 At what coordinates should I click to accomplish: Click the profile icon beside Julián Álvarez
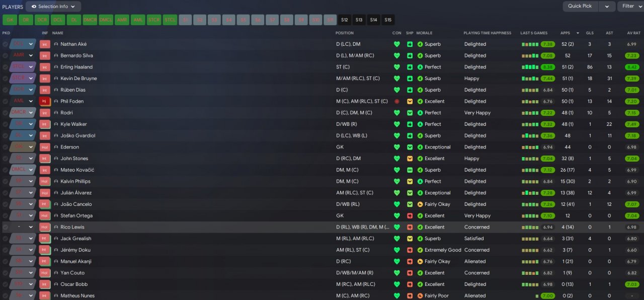point(56,193)
